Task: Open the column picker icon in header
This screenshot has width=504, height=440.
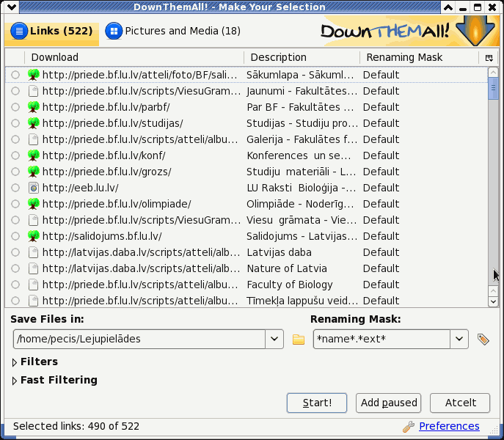Action: 489,58
